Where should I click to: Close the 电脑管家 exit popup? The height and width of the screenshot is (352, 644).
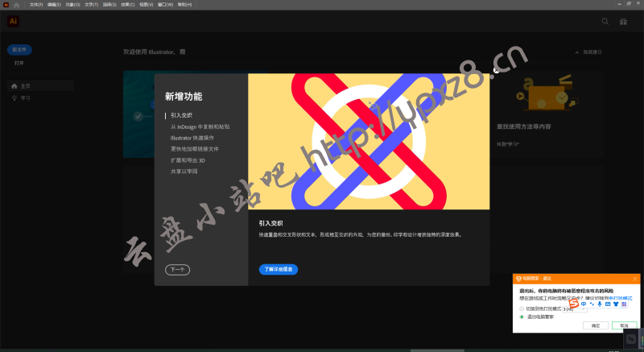pos(635,279)
